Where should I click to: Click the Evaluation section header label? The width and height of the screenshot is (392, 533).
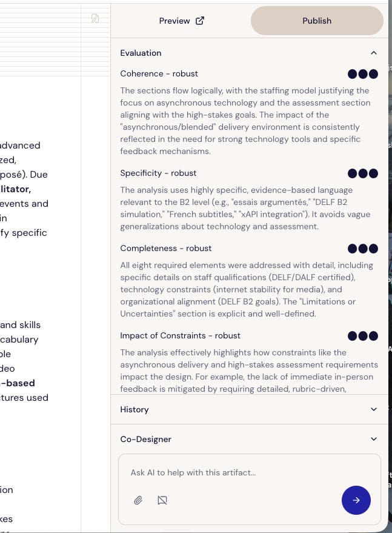(141, 53)
